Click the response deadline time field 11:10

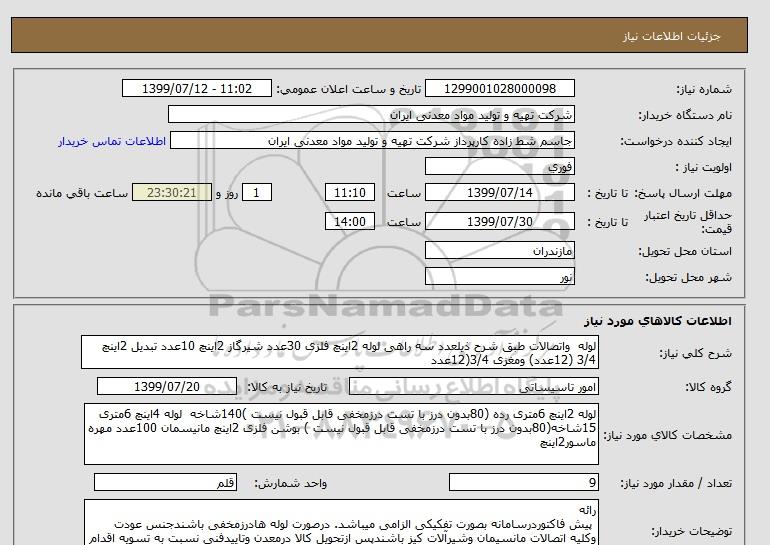(350, 193)
